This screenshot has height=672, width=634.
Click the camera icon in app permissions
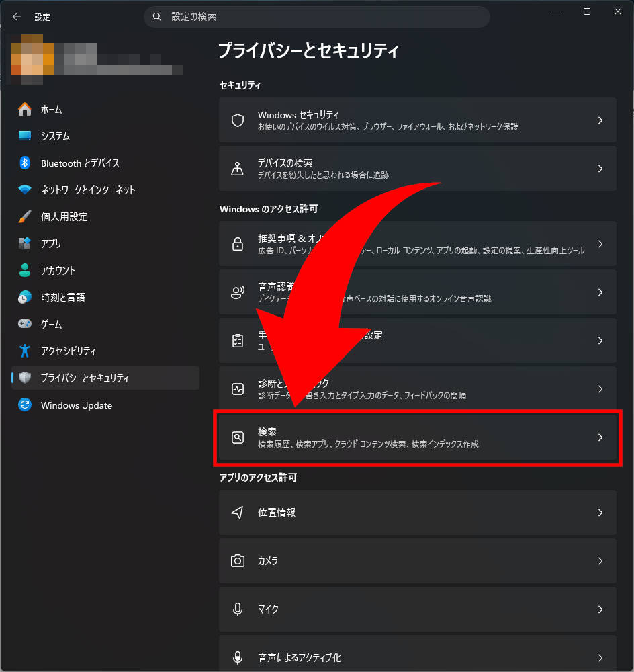[x=237, y=560]
